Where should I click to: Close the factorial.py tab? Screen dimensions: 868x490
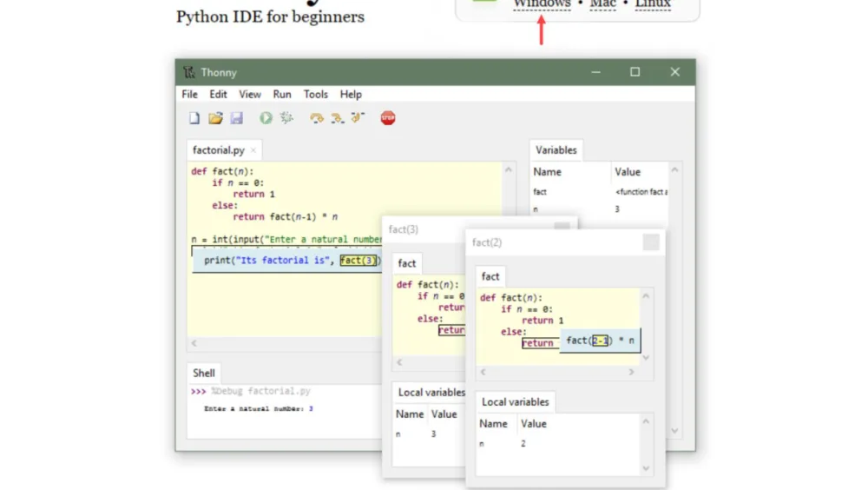pos(253,150)
